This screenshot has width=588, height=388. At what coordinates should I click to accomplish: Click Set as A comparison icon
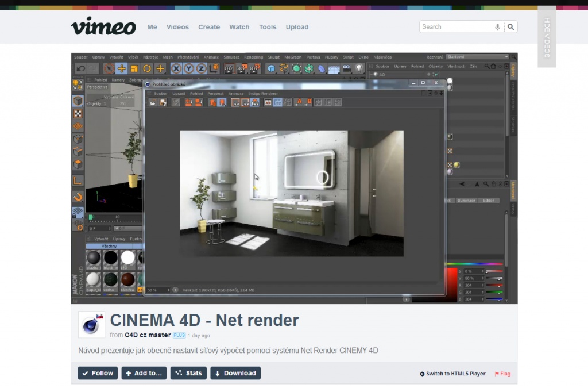tap(299, 102)
